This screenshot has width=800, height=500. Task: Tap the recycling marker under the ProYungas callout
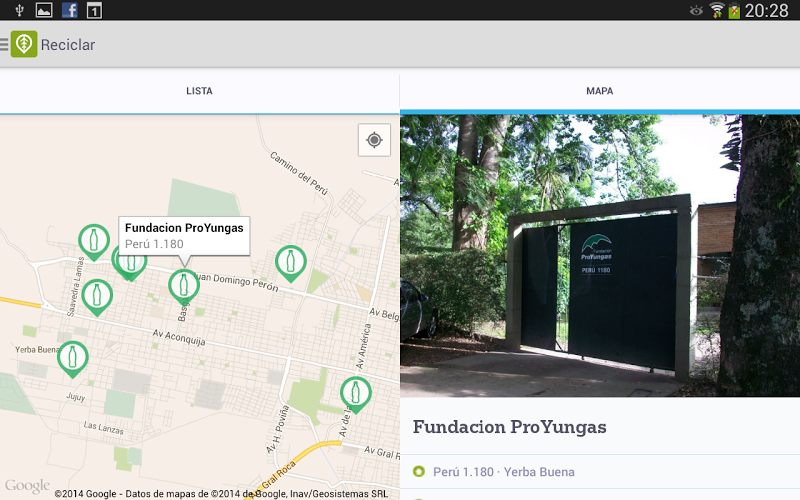coord(183,285)
